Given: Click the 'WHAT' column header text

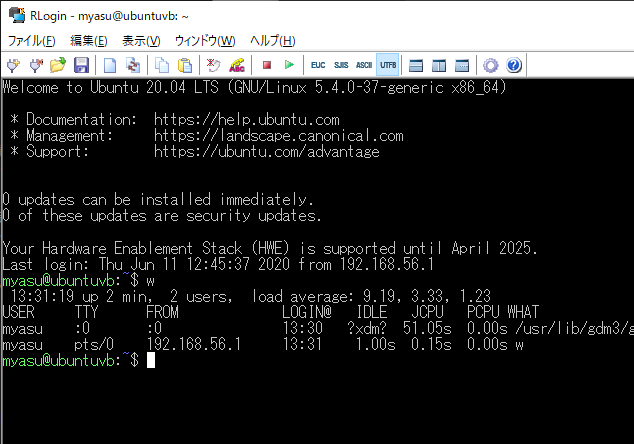Looking at the screenshot, I should pos(523,312).
